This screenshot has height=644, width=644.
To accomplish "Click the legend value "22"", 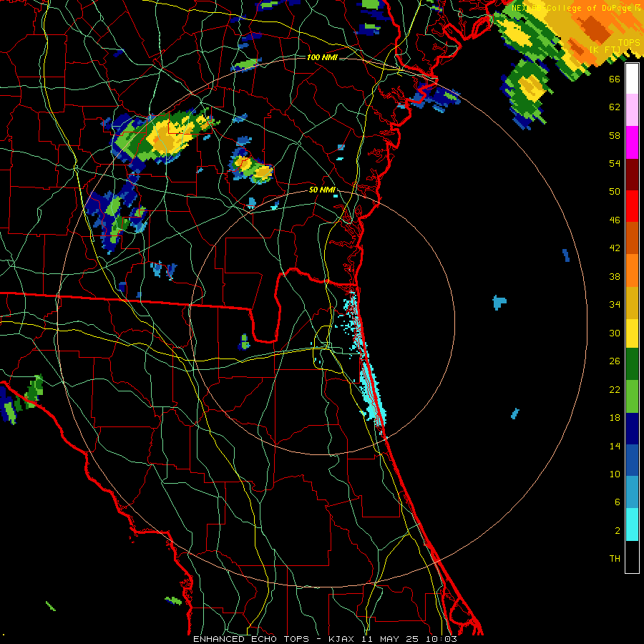I will pos(615,389).
